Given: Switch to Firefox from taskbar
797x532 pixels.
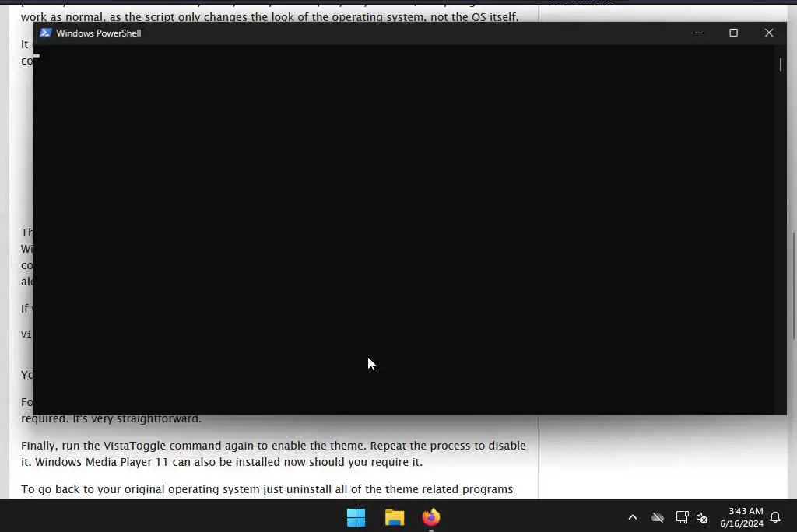Looking at the screenshot, I should click(x=431, y=517).
